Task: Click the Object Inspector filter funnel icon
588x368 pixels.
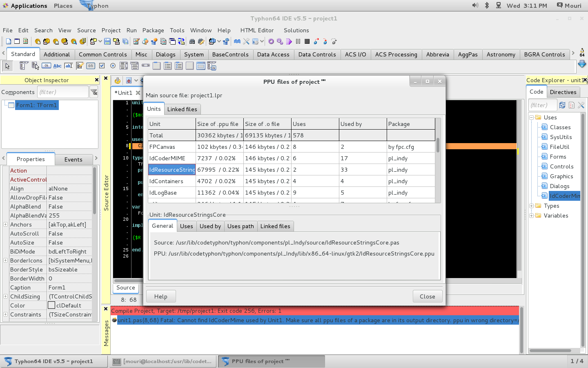Action: click(x=94, y=92)
